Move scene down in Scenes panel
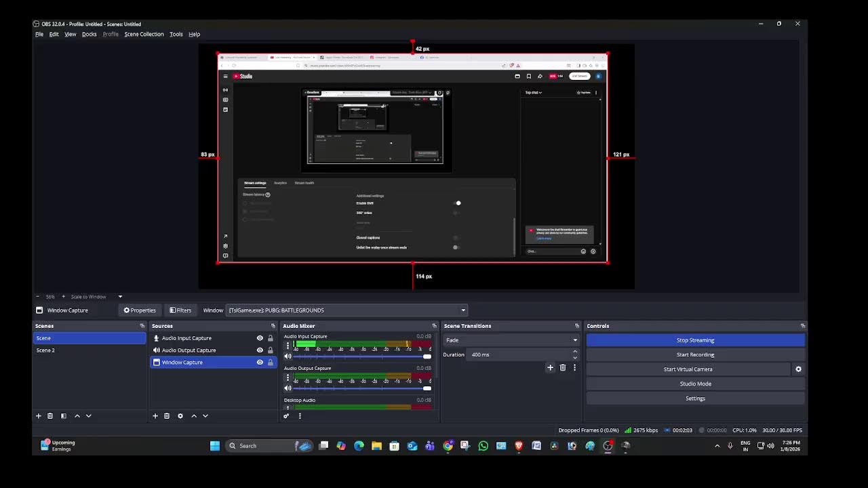Viewport: 868px width, 488px height. pos(88,415)
